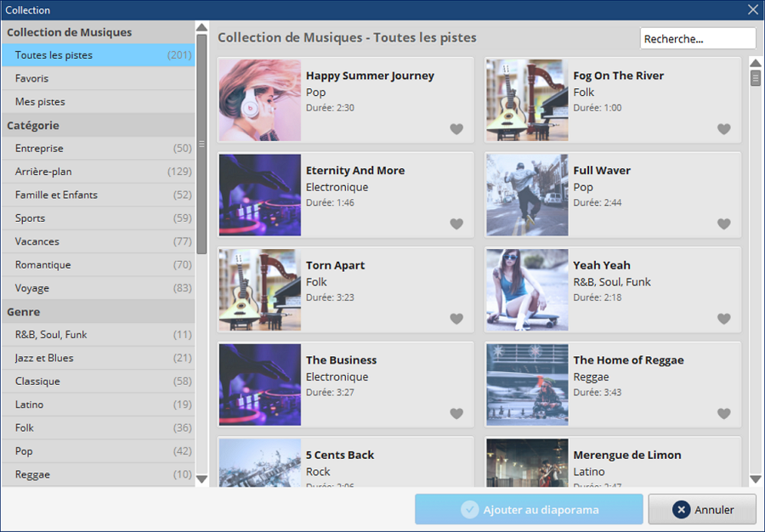Click heart icon on Torn Apart
The height and width of the screenshot is (532, 765).
point(456,319)
